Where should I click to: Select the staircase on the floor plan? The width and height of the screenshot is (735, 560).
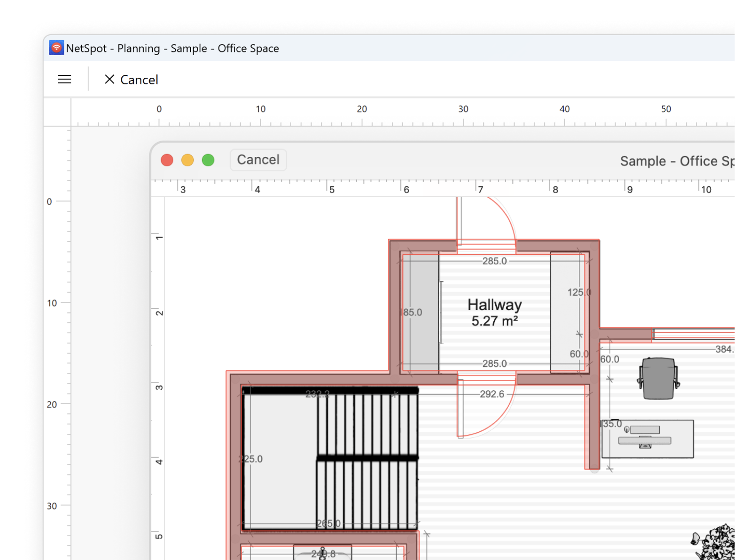[367, 458]
